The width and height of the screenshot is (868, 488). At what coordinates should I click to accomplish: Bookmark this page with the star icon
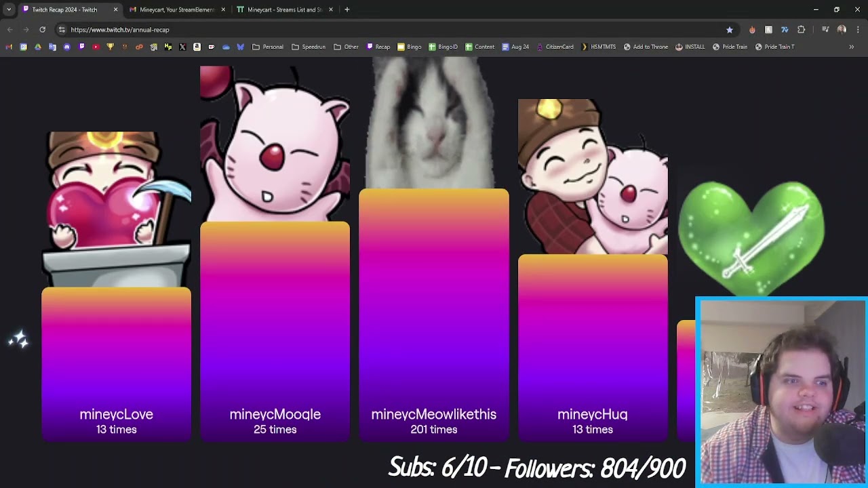(x=730, y=30)
